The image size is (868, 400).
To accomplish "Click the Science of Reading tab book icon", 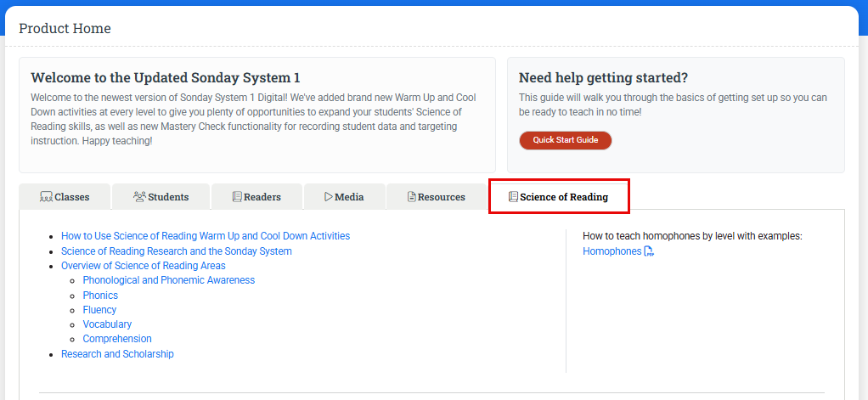I will pos(513,196).
